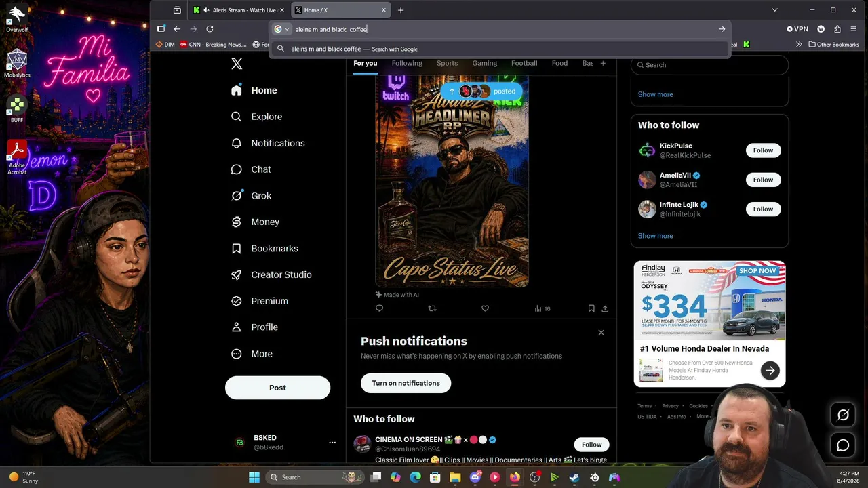Like the Capo Status Live post
Image resolution: width=868 pixels, height=488 pixels.
coord(485,308)
